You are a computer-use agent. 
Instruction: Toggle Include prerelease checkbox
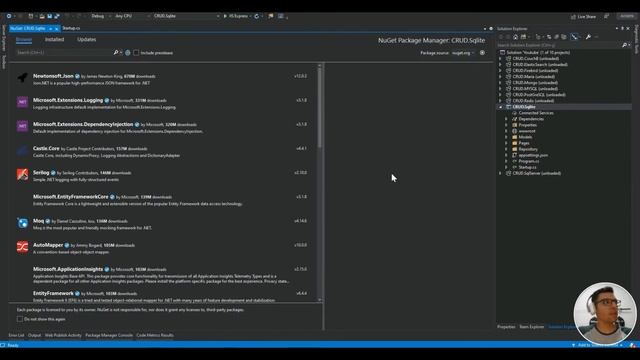coord(136,53)
